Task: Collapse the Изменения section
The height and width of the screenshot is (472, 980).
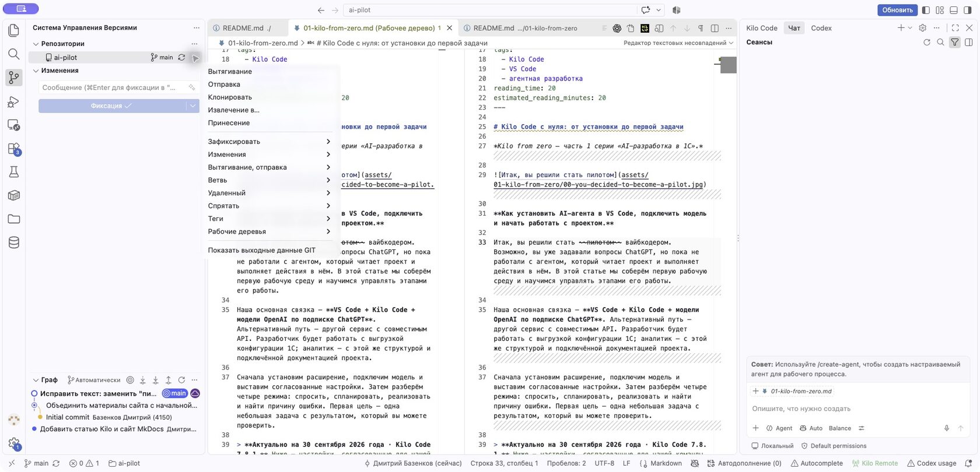Action: pyautogui.click(x=36, y=71)
